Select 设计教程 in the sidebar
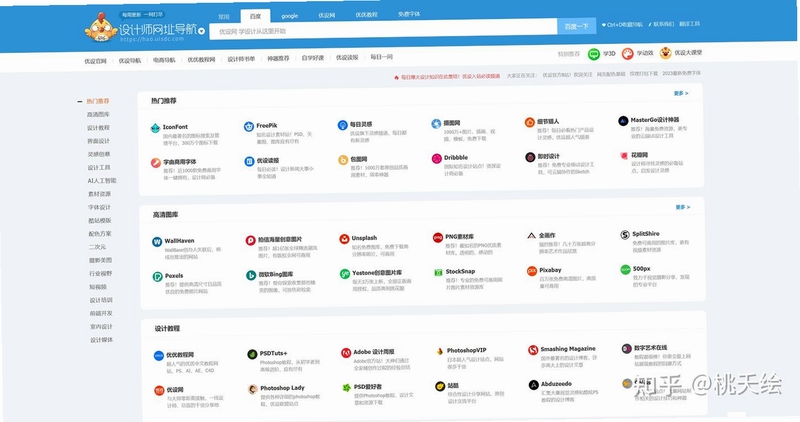800x422 pixels. click(98, 128)
